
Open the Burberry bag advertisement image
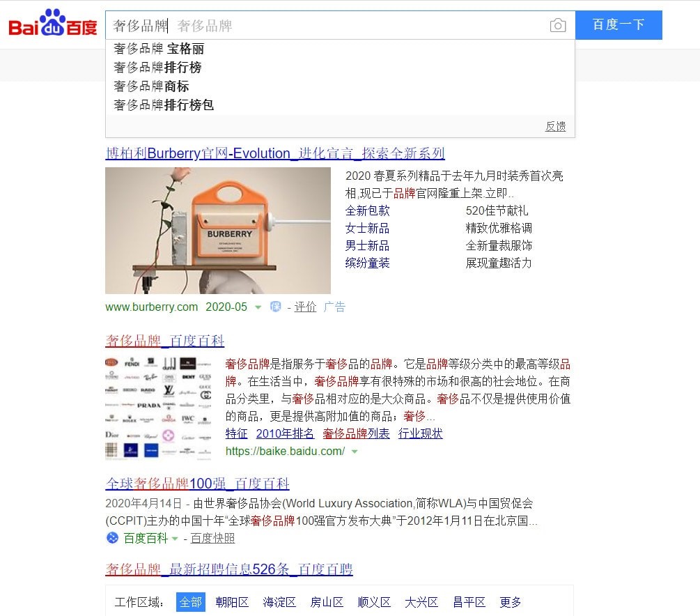pyautogui.click(x=218, y=231)
